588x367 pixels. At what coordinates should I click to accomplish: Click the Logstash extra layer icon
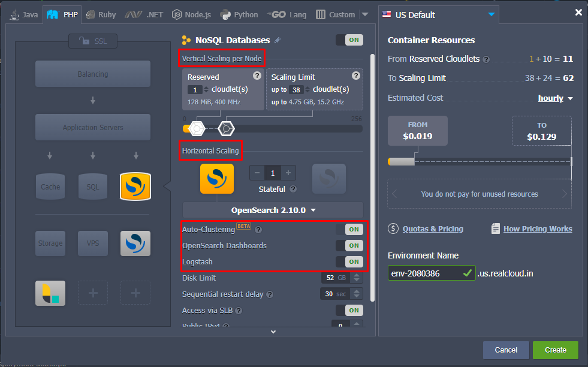[50, 293]
